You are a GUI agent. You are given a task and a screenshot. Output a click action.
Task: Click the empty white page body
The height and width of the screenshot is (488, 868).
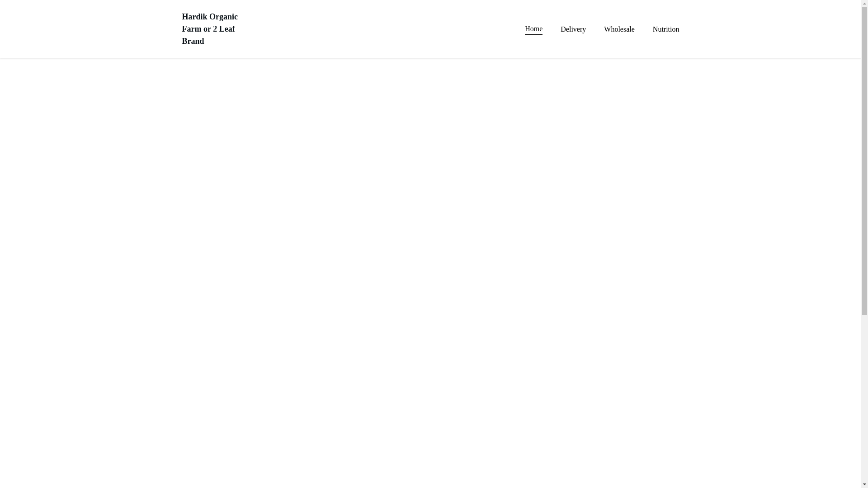[429, 271]
